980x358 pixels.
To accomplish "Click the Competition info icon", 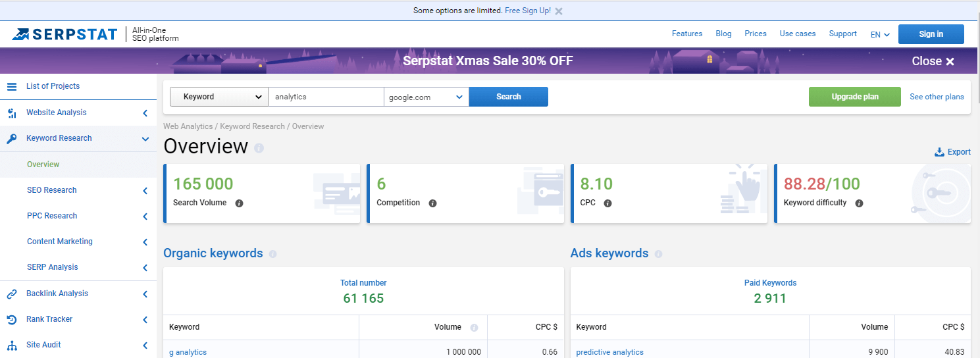I will point(432,203).
